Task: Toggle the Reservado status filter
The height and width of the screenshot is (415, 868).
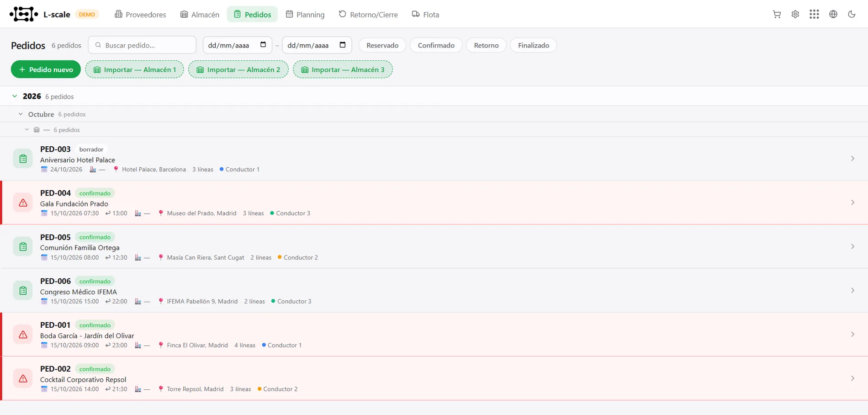Action: (382, 45)
